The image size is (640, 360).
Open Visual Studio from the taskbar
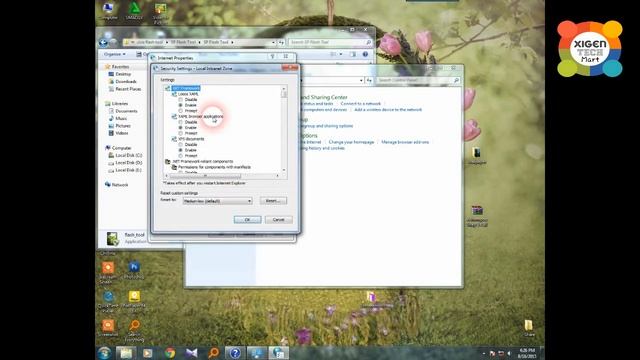click(191, 353)
